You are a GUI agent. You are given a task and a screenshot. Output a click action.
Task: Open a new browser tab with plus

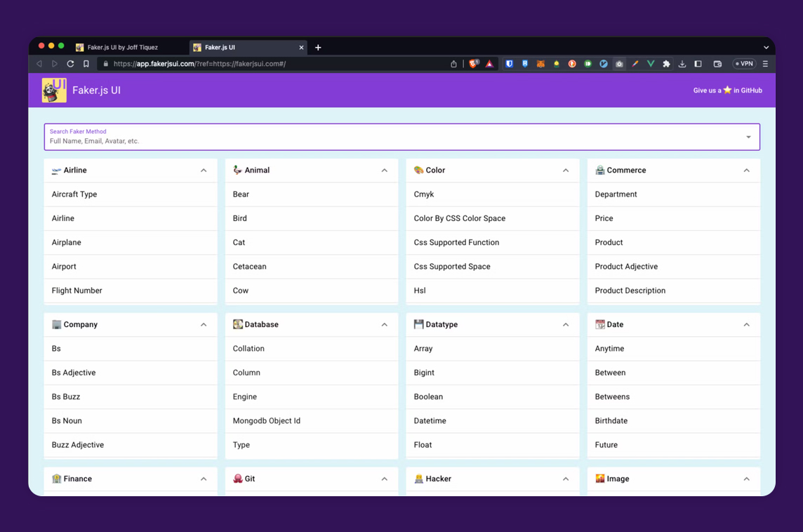tap(318, 47)
